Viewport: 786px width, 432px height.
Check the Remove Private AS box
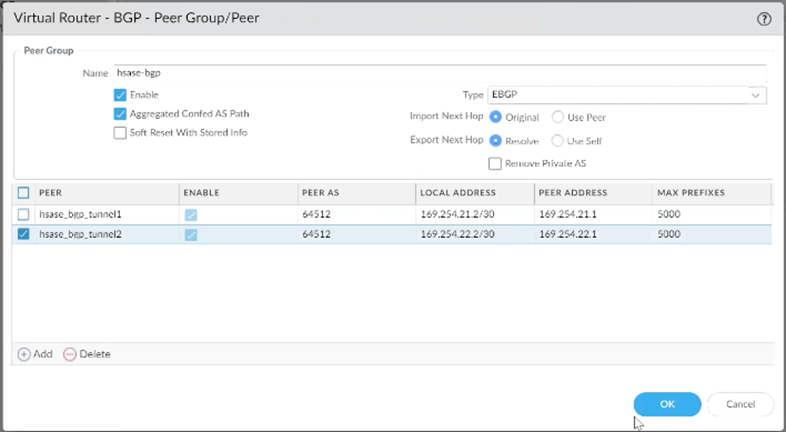click(494, 163)
